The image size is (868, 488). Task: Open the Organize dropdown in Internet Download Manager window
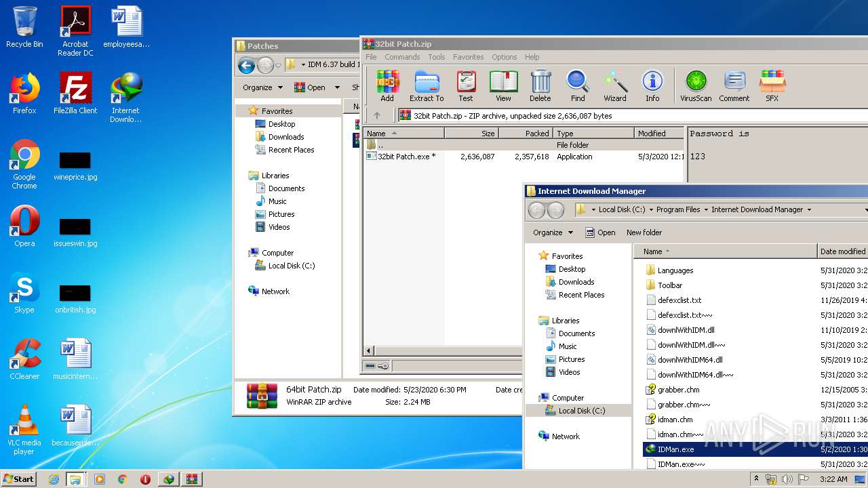pyautogui.click(x=553, y=232)
